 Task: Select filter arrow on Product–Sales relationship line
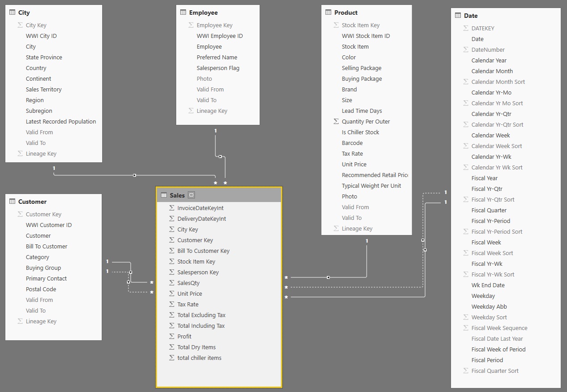coord(328,277)
